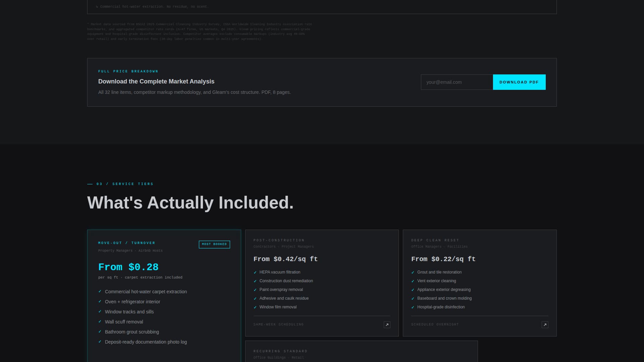The height and width of the screenshot is (362, 644).
Task: Click 'Appliance exterior degreasing' list item
Action: click(444, 290)
